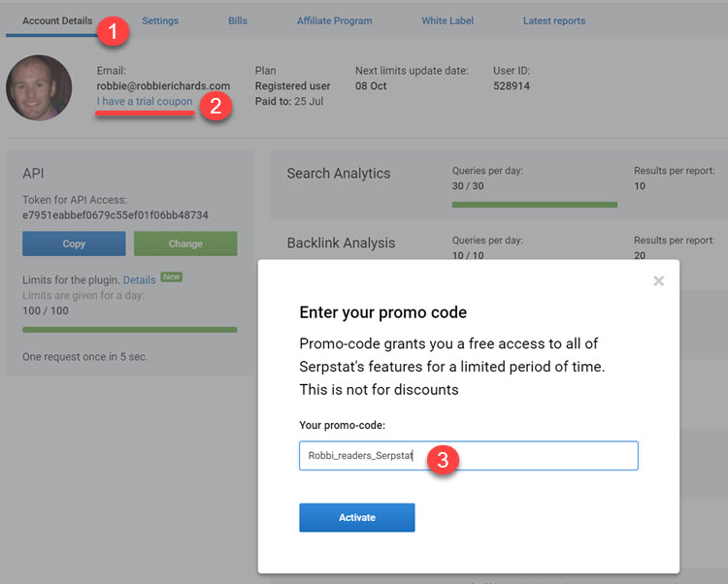728x584 pixels.
Task: Open the White Label tab
Action: coord(447,20)
